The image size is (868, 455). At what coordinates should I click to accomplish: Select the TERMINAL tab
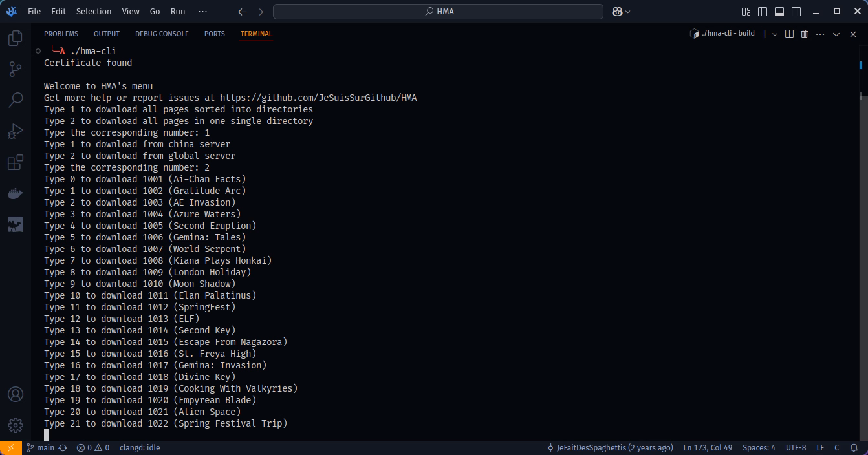tap(256, 34)
